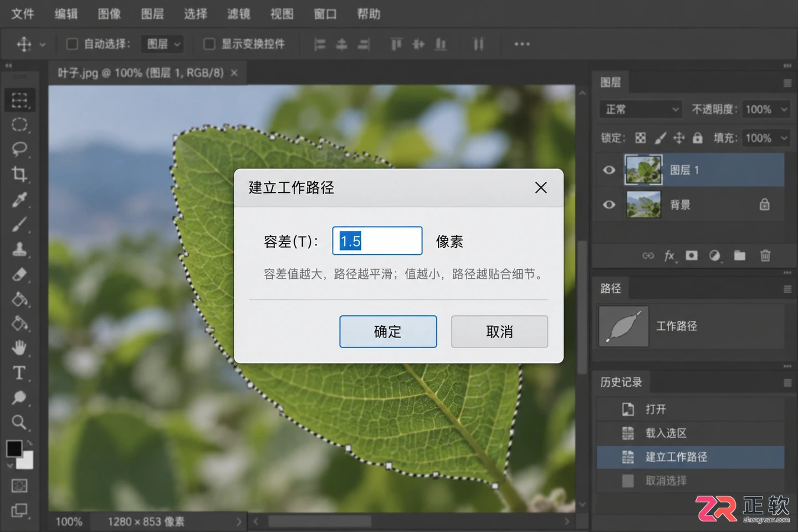This screenshot has height=532, width=798.
Task: Click the new group folder icon
Action: (740, 255)
